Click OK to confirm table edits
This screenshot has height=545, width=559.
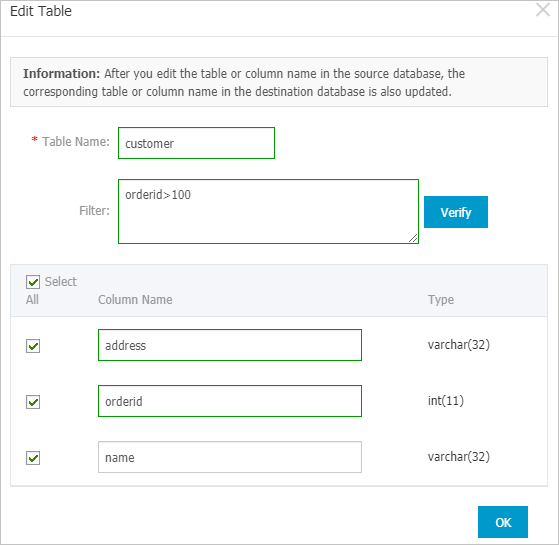click(x=503, y=522)
